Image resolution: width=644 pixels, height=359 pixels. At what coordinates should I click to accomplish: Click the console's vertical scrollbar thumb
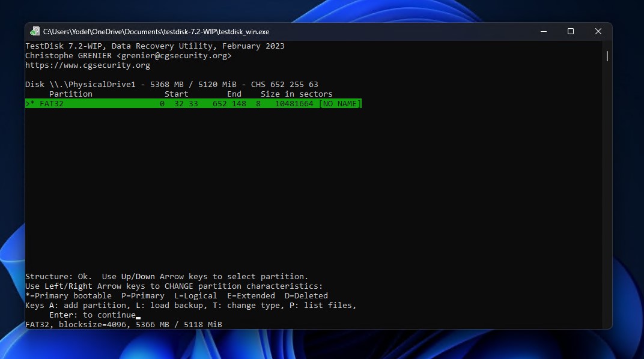607,56
